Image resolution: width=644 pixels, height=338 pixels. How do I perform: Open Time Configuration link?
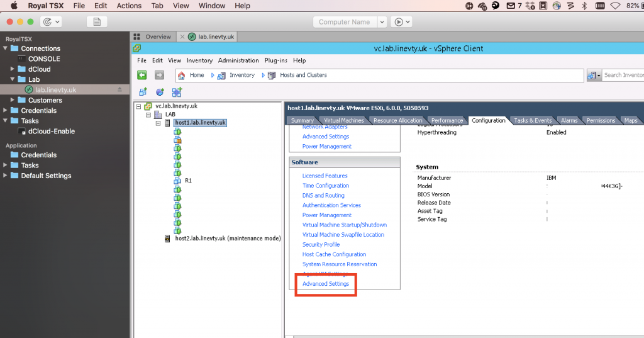(x=326, y=186)
